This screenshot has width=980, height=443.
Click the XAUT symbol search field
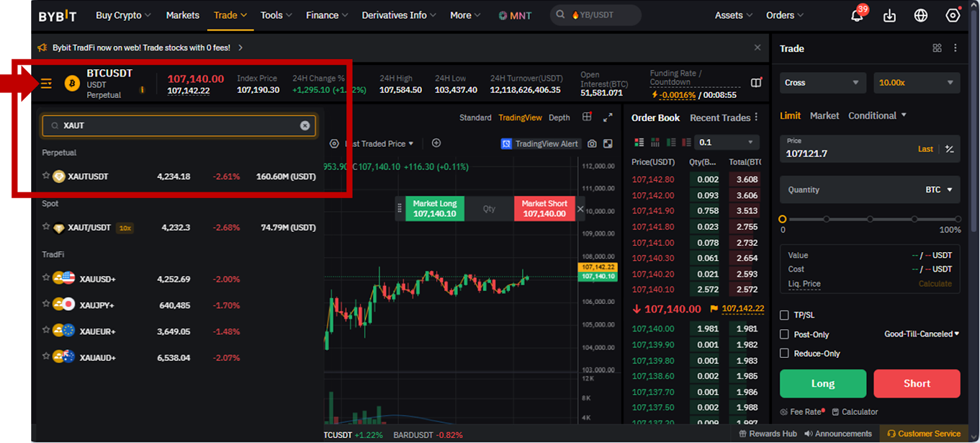[x=179, y=125]
